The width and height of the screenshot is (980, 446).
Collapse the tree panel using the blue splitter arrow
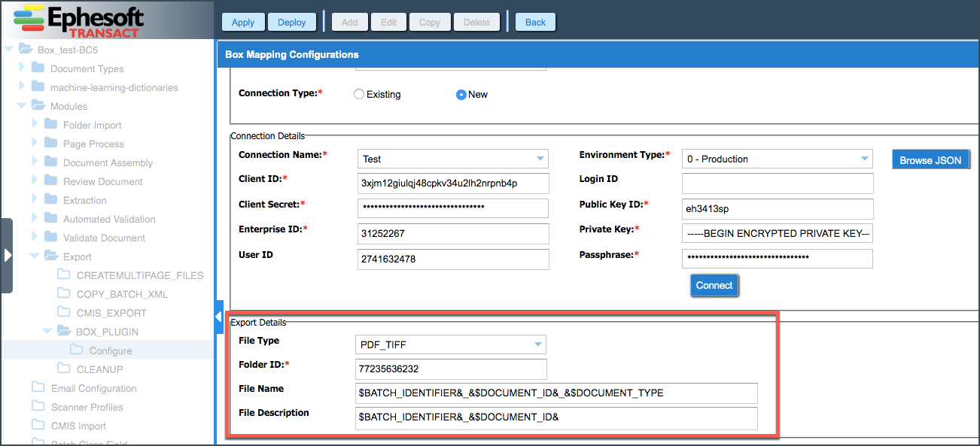[219, 317]
